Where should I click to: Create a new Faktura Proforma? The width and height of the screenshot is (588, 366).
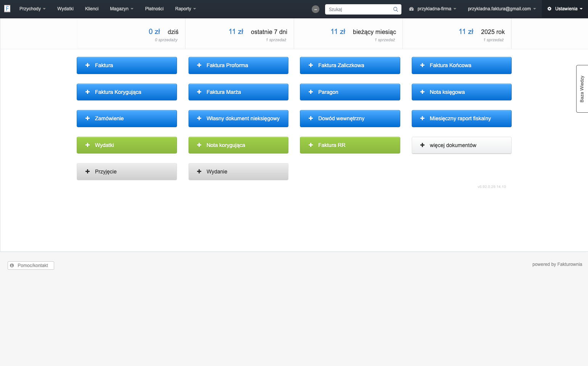(238, 65)
